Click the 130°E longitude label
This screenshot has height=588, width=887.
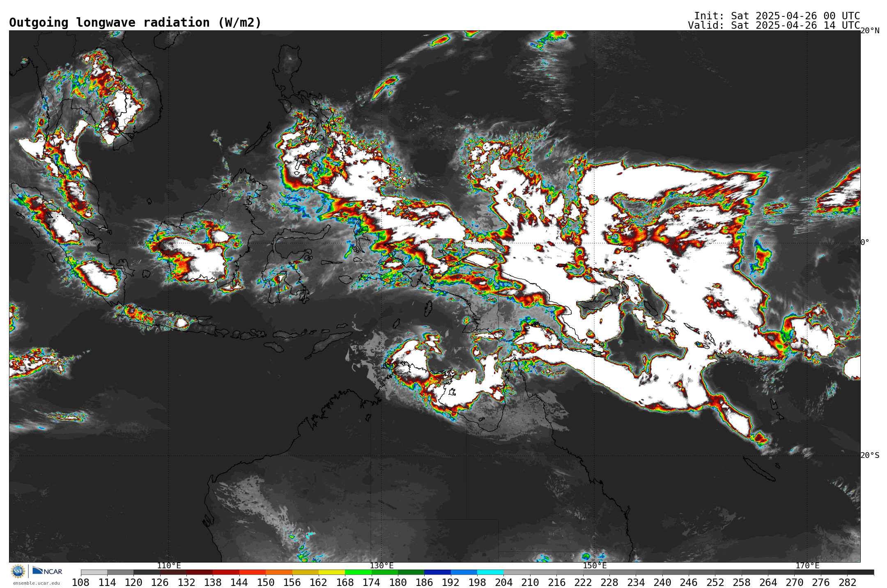point(381,566)
